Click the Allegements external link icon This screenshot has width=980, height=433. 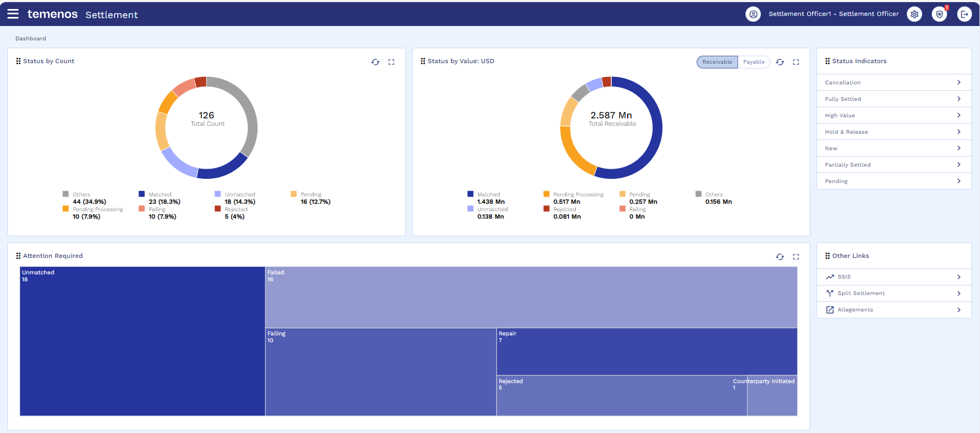pyautogui.click(x=830, y=310)
